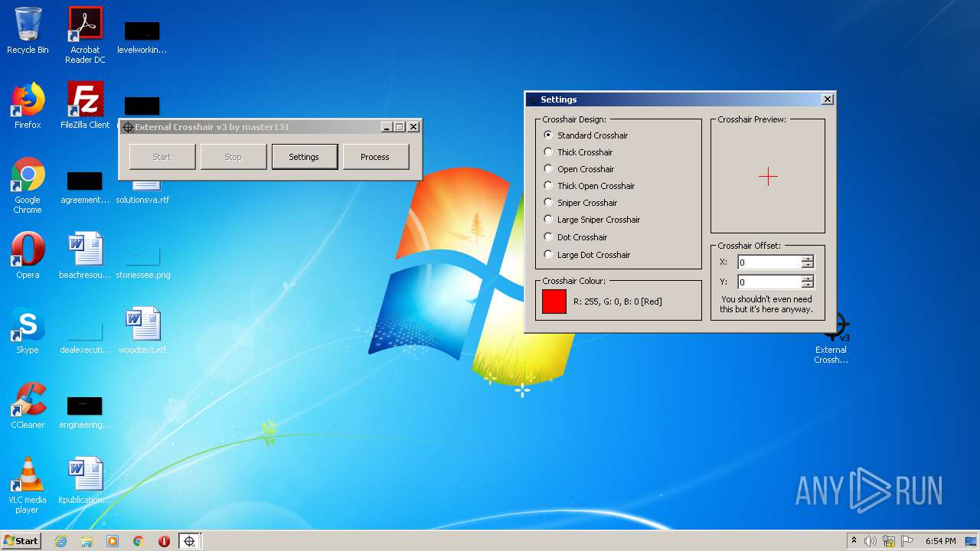980x551 pixels.
Task: Click the crosshair preview area
Action: 768,177
